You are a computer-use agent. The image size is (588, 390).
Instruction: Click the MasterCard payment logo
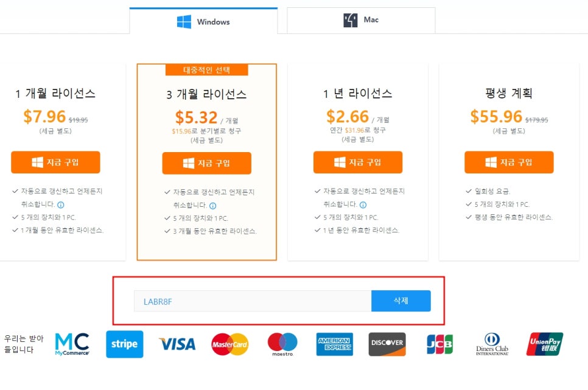pos(230,344)
